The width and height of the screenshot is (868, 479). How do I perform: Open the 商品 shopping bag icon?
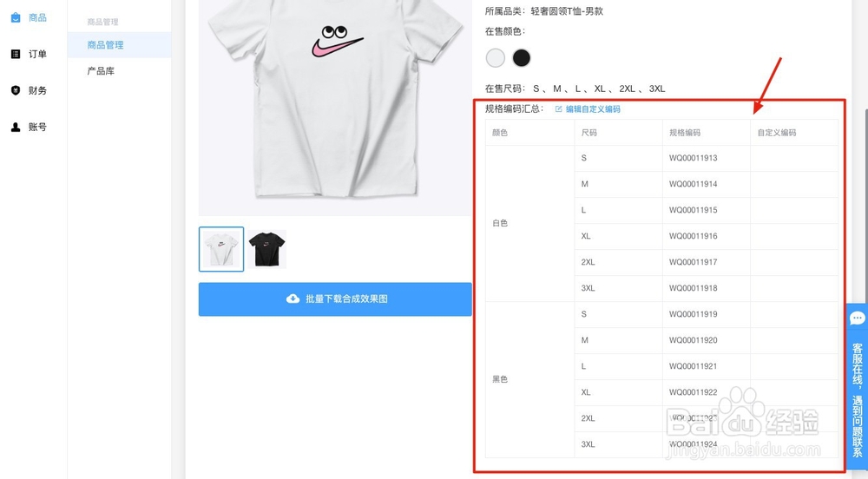click(16, 17)
